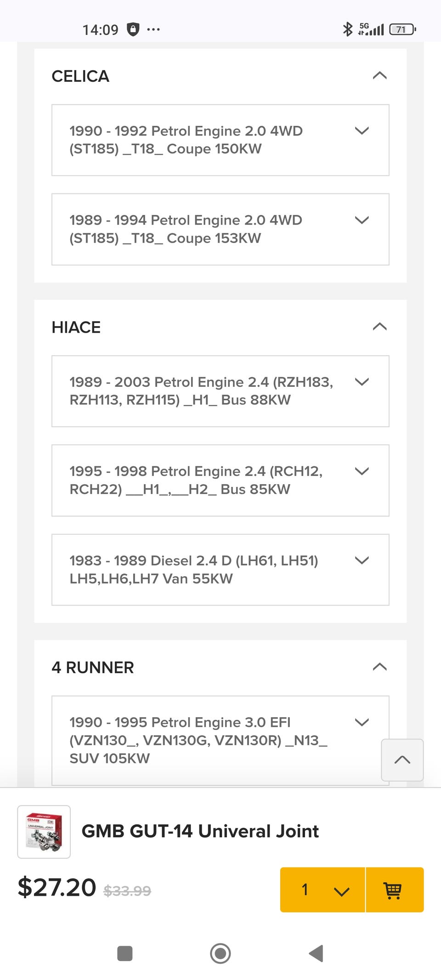Expand Hiace 1983 - 1989 Diesel Van entry
Viewport: 441px width, 980px height.
tap(362, 561)
